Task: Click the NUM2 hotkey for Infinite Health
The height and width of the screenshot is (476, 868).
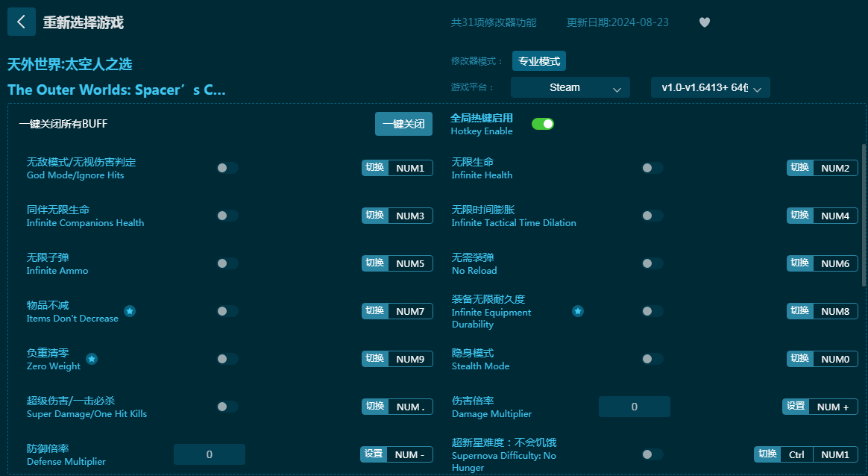Action: (x=834, y=168)
